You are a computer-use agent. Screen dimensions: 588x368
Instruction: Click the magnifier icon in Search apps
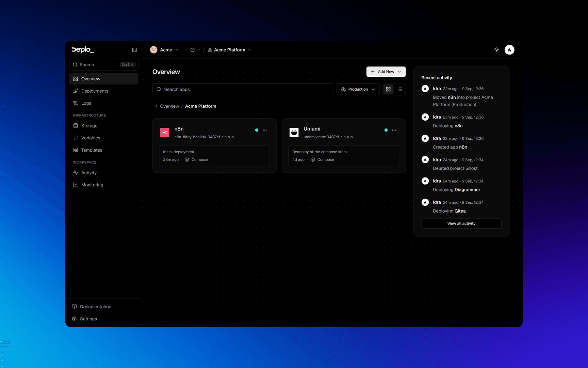[159, 89]
